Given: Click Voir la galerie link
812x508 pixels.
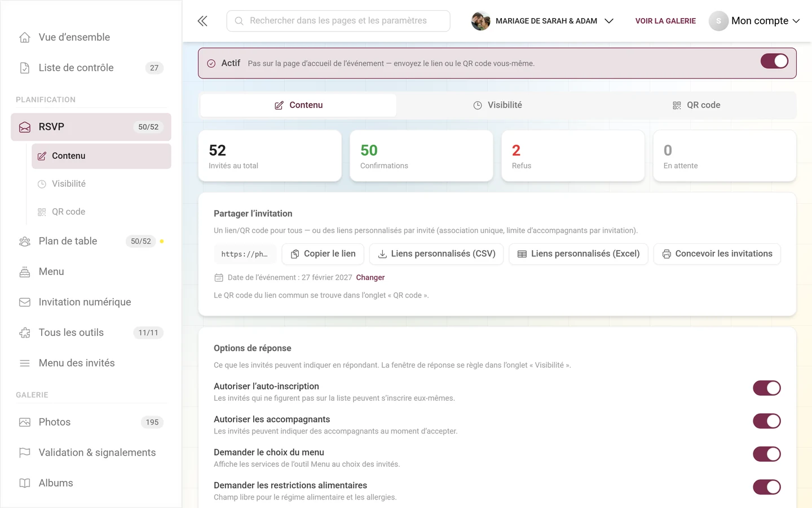Looking at the screenshot, I should tap(665, 21).
